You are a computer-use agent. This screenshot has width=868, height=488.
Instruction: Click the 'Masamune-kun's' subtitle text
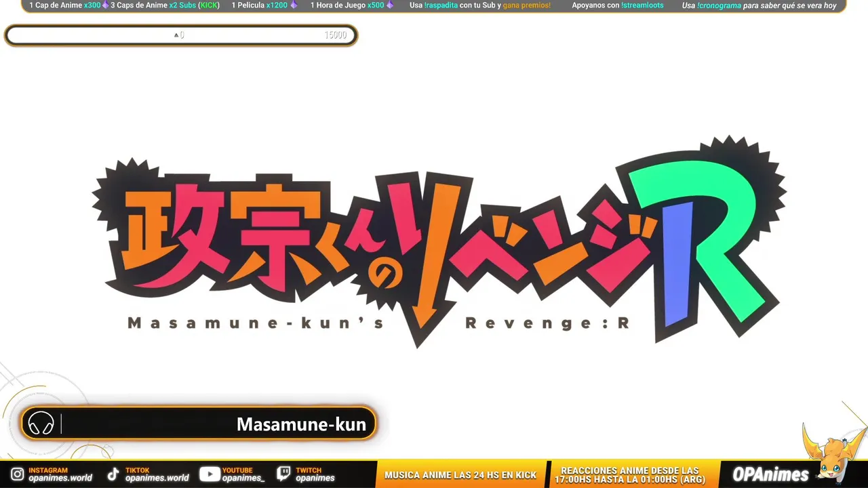pos(256,323)
